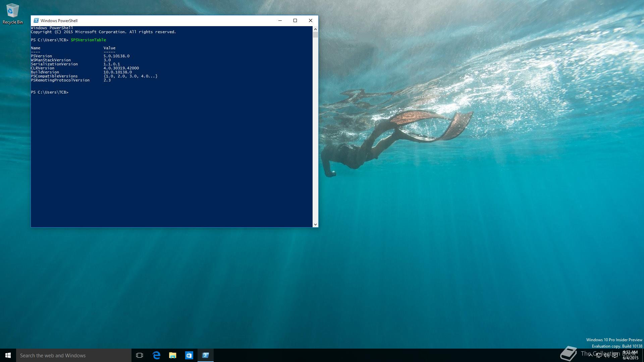Click the PowerShell scrollbar up arrow
This screenshot has height=362, width=644.
[x=315, y=29]
